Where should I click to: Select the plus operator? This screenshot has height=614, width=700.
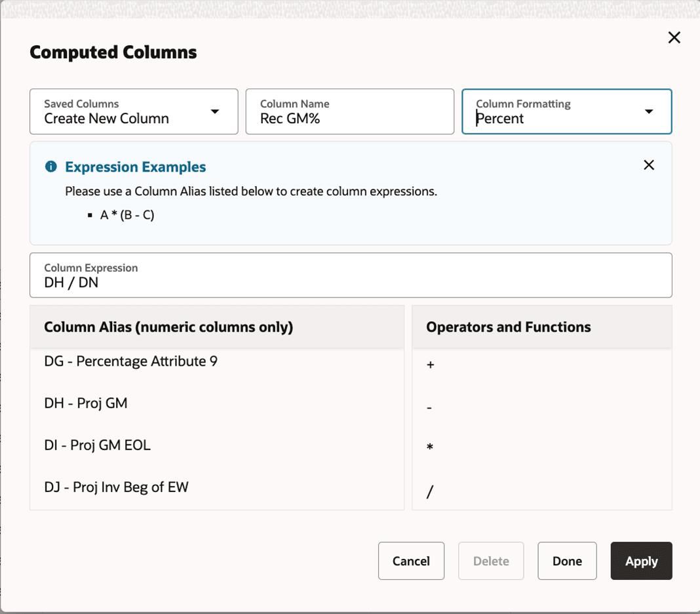click(429, 366)
